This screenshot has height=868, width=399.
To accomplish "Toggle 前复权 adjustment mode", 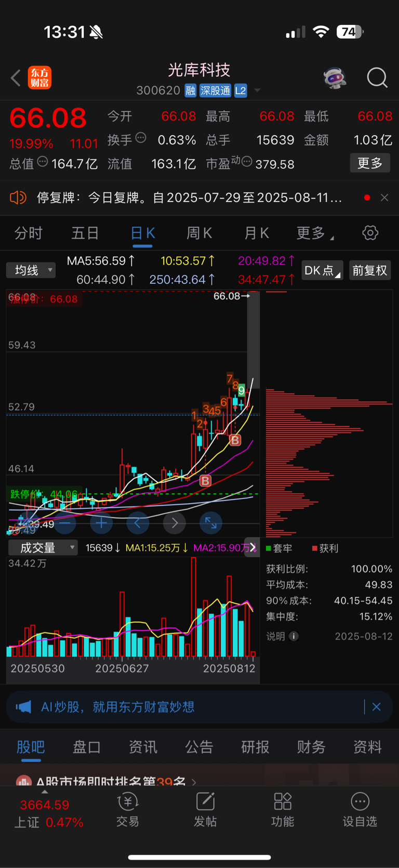I will click(x=370, y=270).
